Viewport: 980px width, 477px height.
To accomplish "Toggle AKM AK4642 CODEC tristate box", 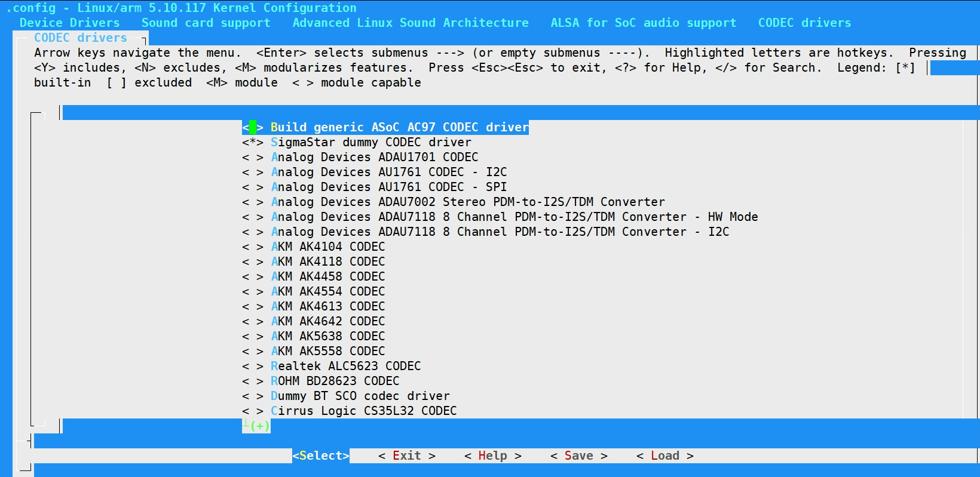I will [x=253, y=321].
